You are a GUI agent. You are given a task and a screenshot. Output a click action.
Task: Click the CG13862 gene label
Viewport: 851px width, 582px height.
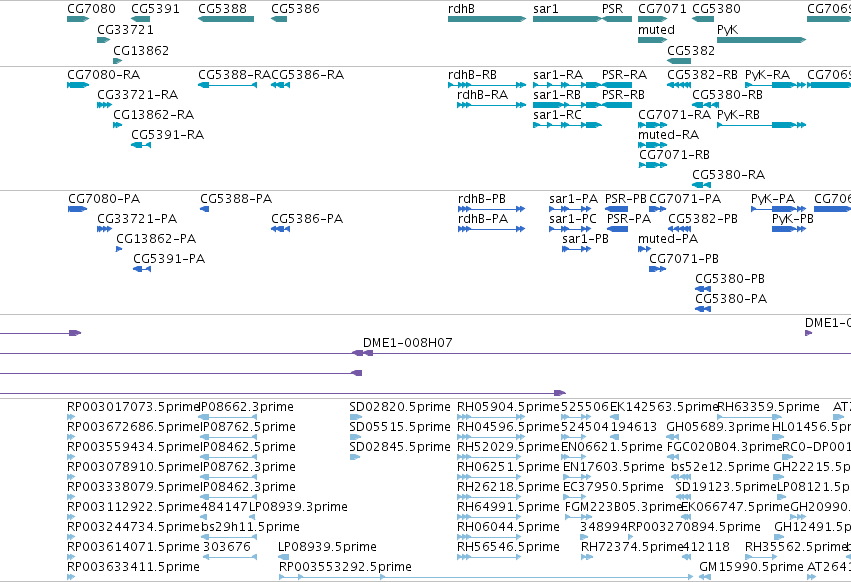[x=141, y=50]
